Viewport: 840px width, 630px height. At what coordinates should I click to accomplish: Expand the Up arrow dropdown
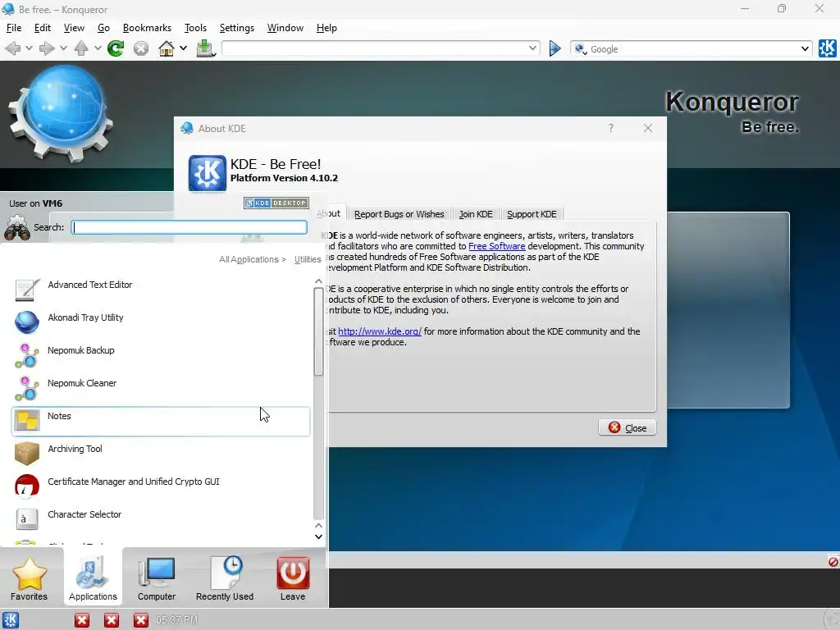tap(98, 48)
